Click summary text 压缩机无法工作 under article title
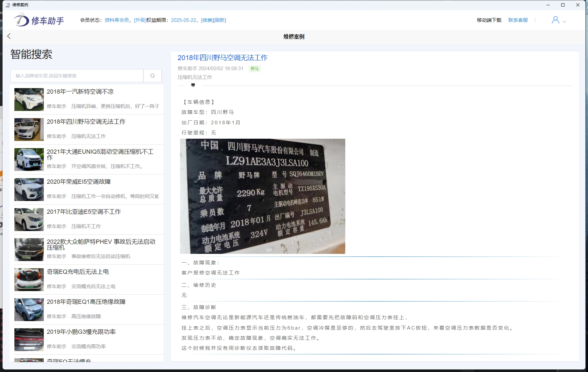Image resolution: width=588 pixels, height=372 pixels. (195, 77)
